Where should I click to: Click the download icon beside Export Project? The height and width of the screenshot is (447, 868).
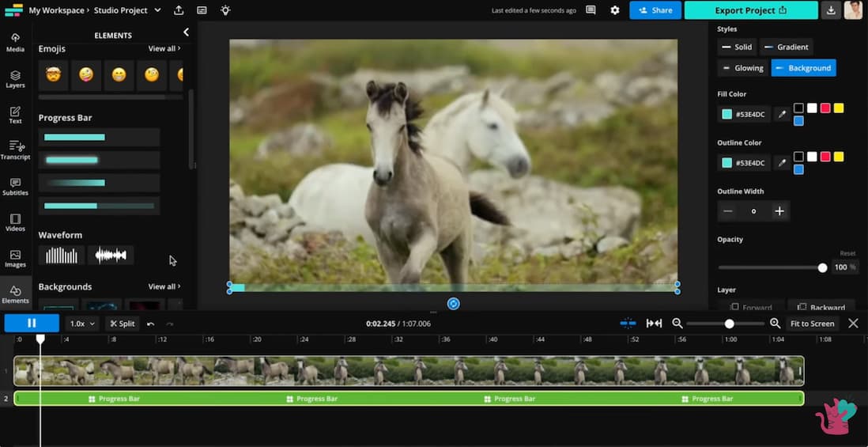(830, 10)
